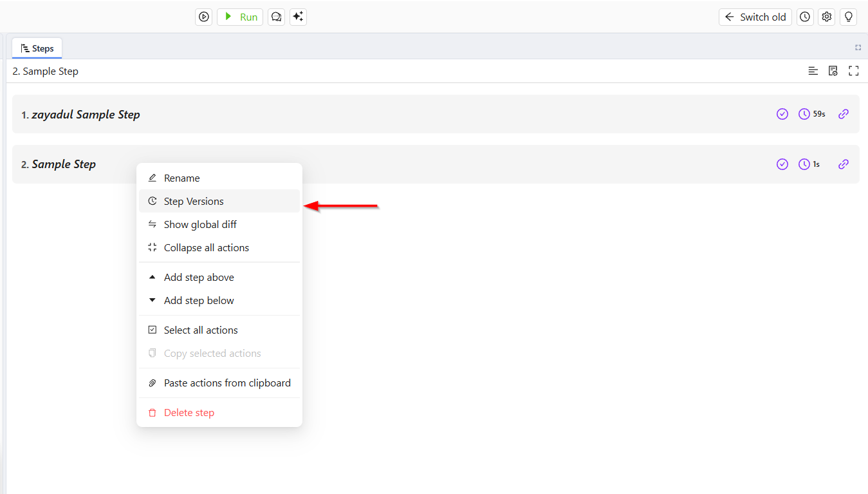Click the circular play icon beside Run

(204, 17)
